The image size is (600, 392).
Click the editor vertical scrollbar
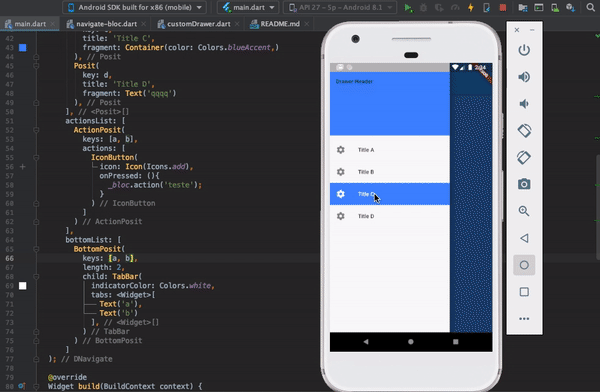coord(598,207)
